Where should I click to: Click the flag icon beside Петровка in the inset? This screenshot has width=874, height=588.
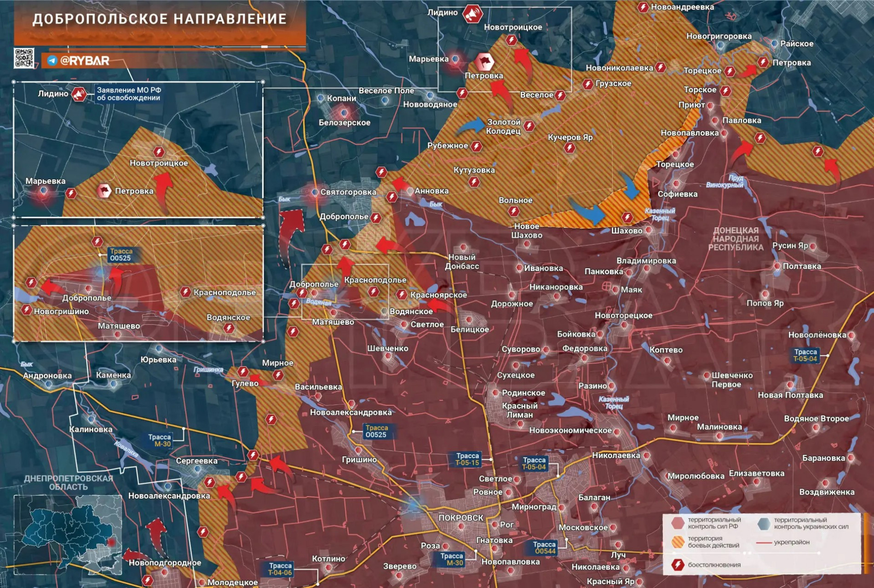pos(105,190)
